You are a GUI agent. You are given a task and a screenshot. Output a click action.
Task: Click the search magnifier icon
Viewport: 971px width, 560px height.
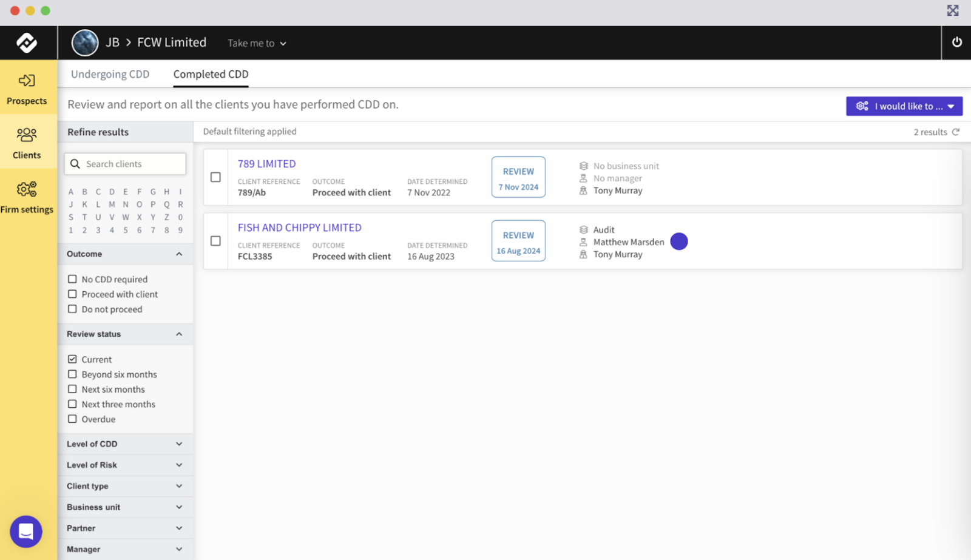[x=75, y=164]
